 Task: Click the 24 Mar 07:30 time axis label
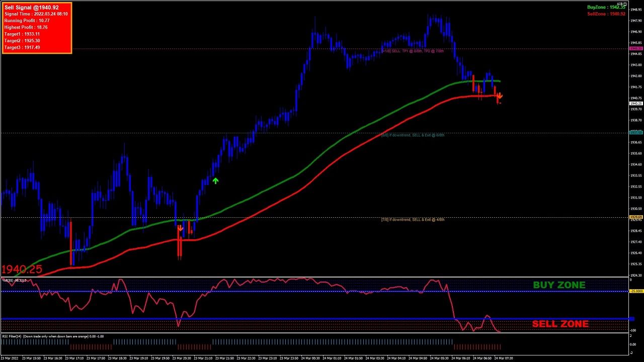pyautogui.click(x=503, y=358)
